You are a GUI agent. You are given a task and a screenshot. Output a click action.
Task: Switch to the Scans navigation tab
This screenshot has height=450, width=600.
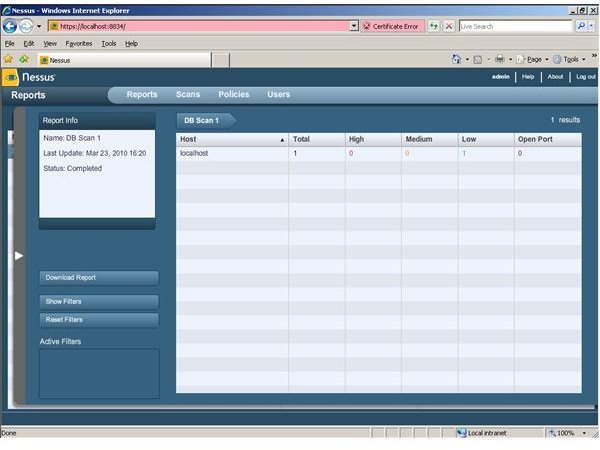pyautogui.click(x=188, y=95)
